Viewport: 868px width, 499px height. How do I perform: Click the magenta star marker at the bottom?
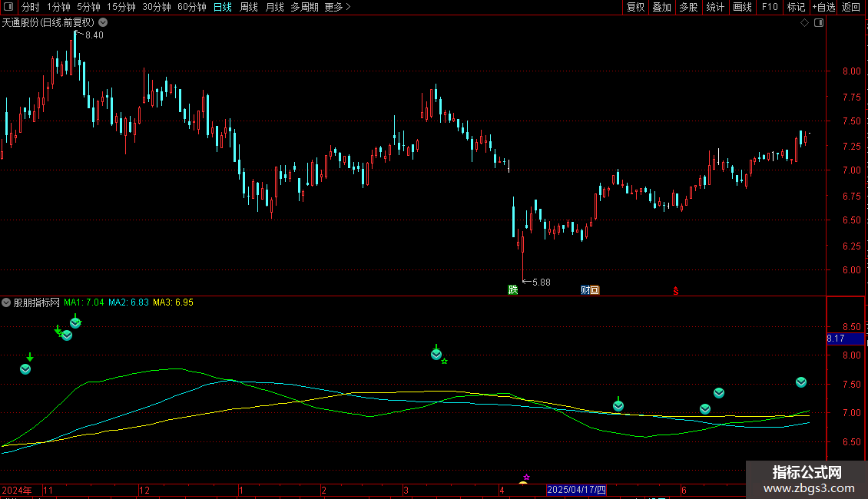pos(526,477)
